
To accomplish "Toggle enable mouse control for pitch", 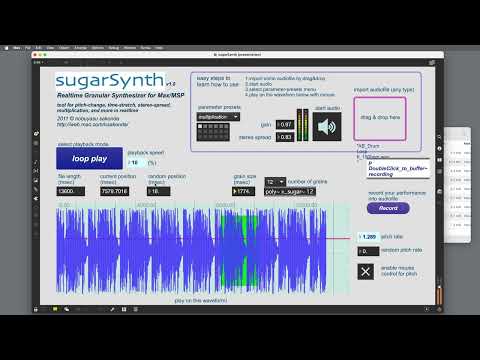I will click(365, 271).
